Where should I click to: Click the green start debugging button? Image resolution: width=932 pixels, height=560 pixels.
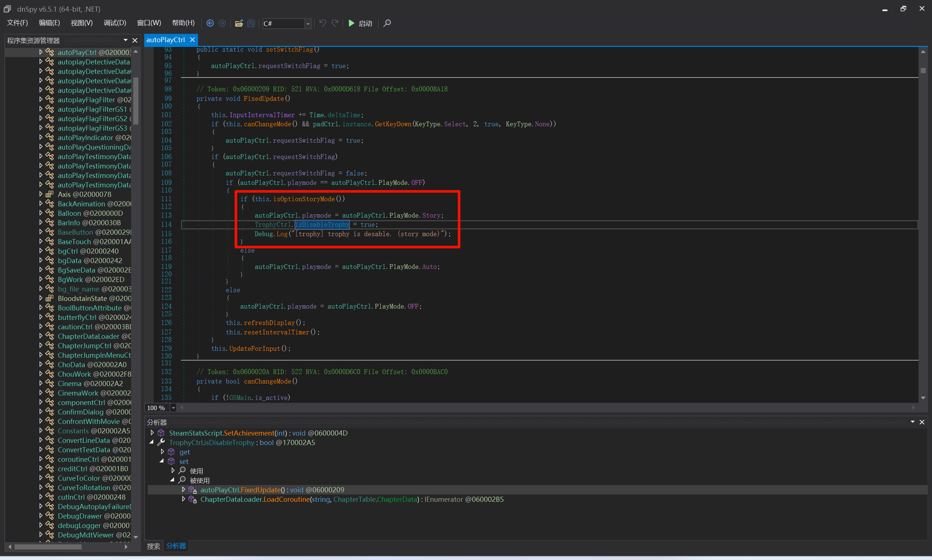(x=360, y=23)
